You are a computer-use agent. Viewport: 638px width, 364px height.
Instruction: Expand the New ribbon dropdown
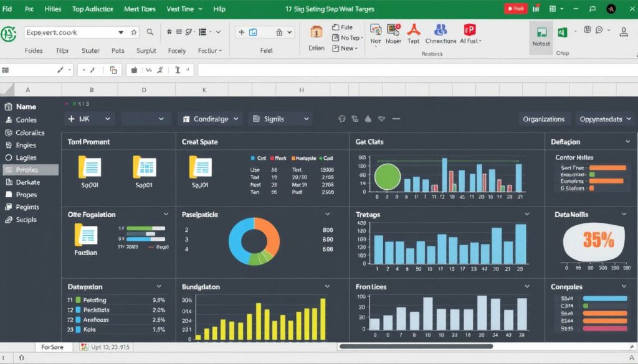tap(356, 49)
